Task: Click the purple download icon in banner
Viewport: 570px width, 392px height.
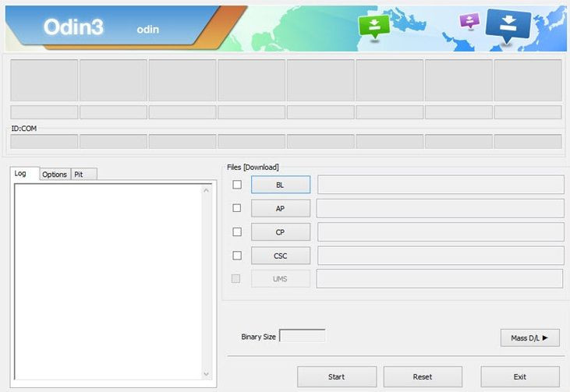Action: click(469, 20)
